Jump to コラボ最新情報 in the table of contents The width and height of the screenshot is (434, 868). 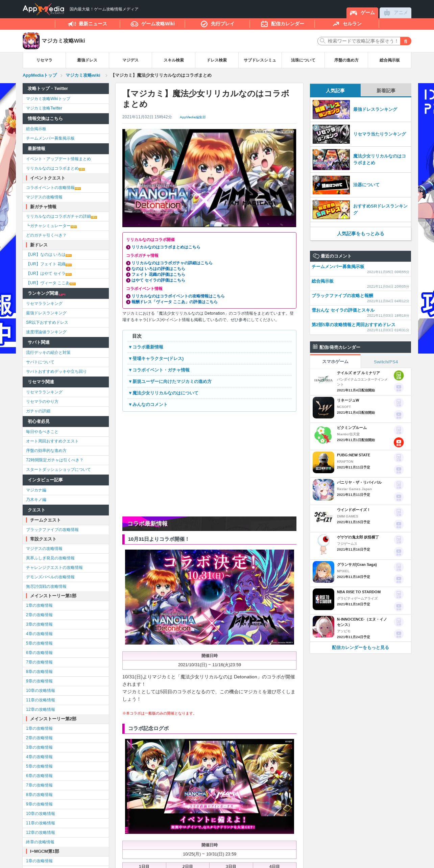pos(146,347)
